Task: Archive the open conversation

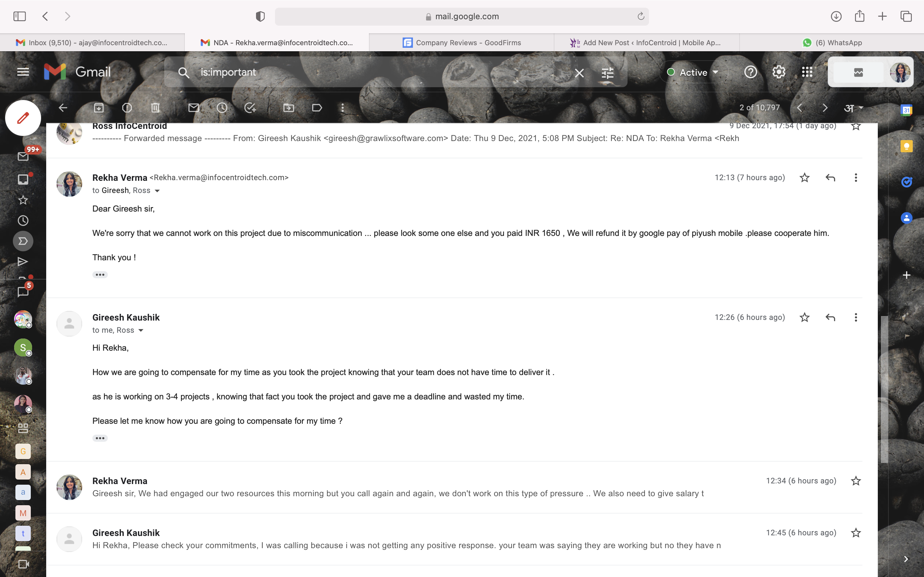Action: click(98, 108)
